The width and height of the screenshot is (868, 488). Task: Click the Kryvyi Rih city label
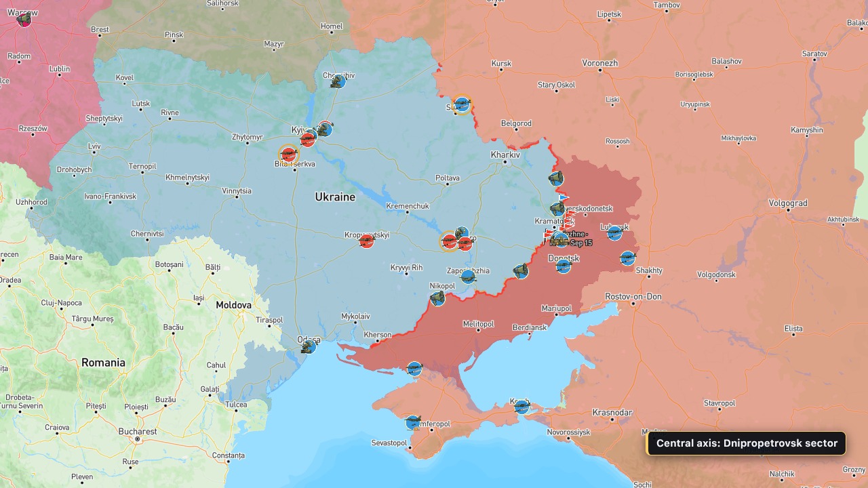pos(407,268)
